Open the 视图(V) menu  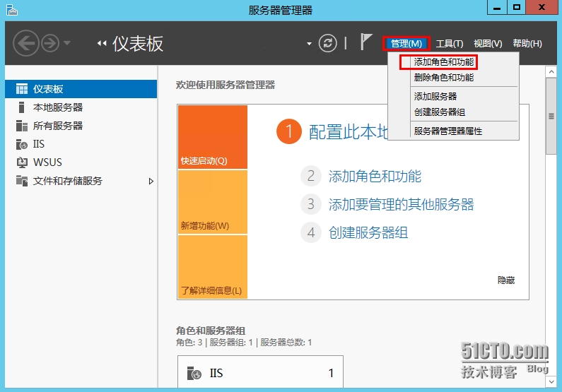(488, 44)
